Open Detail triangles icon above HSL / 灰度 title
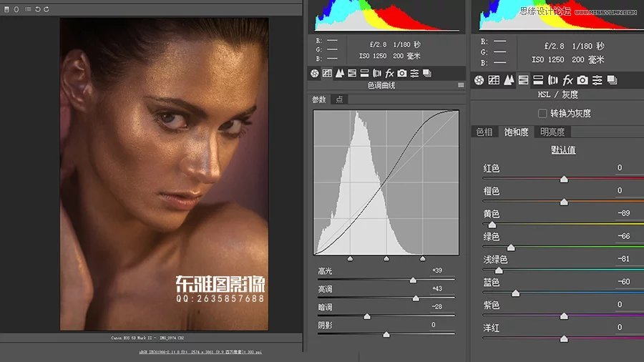 pyautogui.click(x=509, y=80)
